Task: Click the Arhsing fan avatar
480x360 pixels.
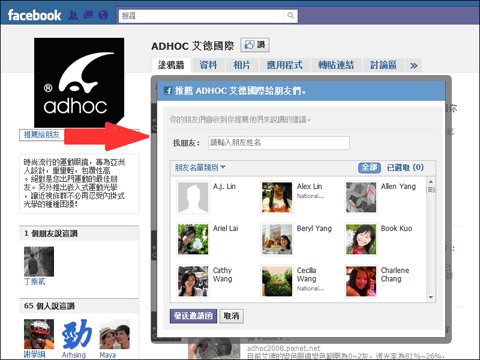Action: (x=77, y=334)
